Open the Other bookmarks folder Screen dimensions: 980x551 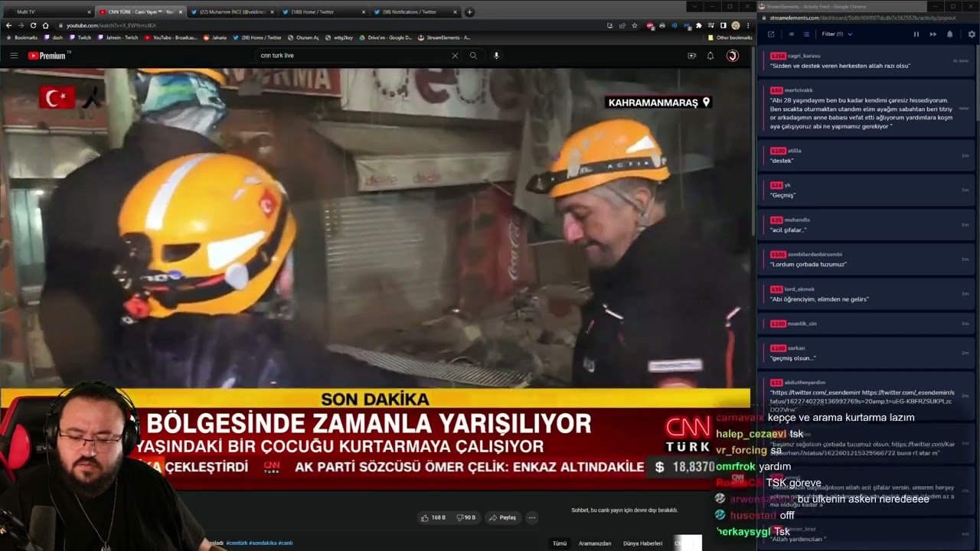coord(730,37)
